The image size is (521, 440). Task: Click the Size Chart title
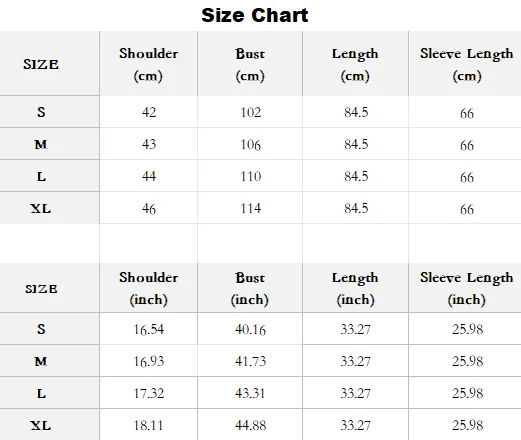point(255,15)
